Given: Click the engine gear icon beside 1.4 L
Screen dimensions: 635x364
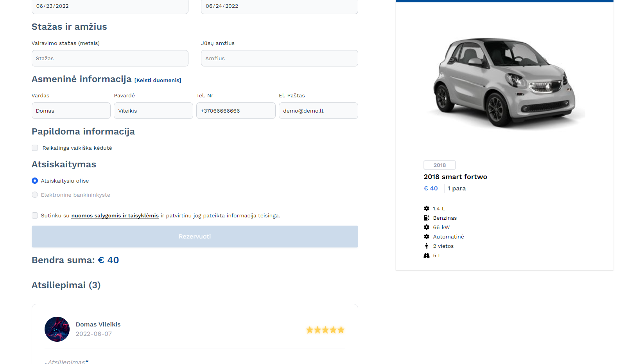Looking at the screenshot, I should [427, 208].
